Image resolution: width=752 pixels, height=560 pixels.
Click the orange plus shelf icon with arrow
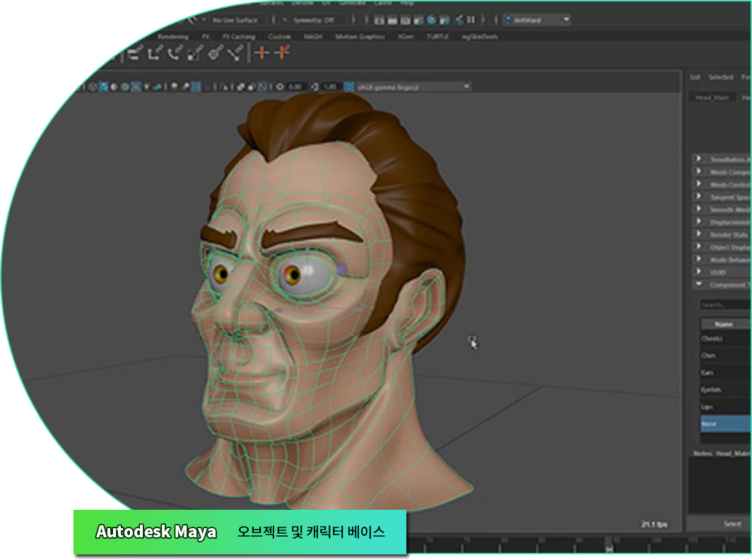coord(283,52)
